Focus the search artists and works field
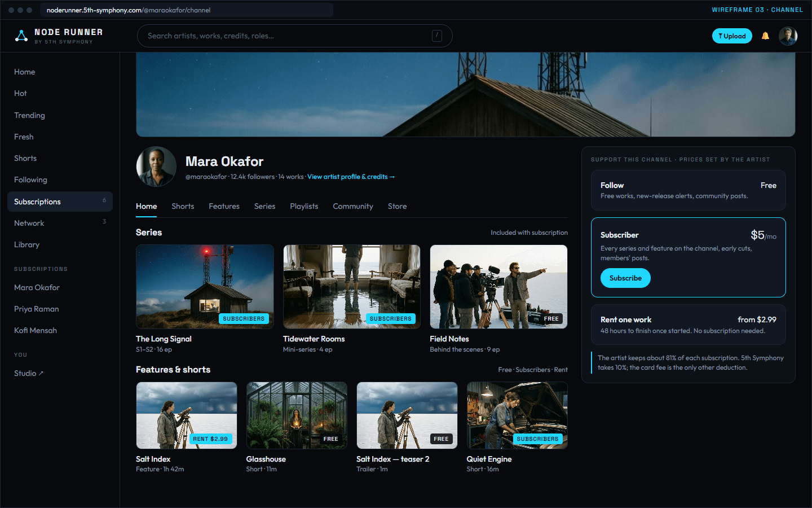 click(x=294, y=36)
